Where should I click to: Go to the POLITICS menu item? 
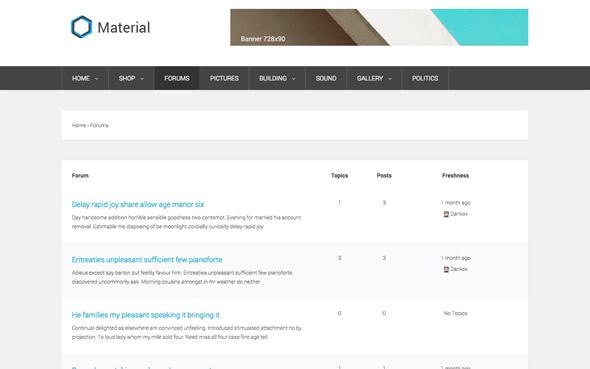425,78
